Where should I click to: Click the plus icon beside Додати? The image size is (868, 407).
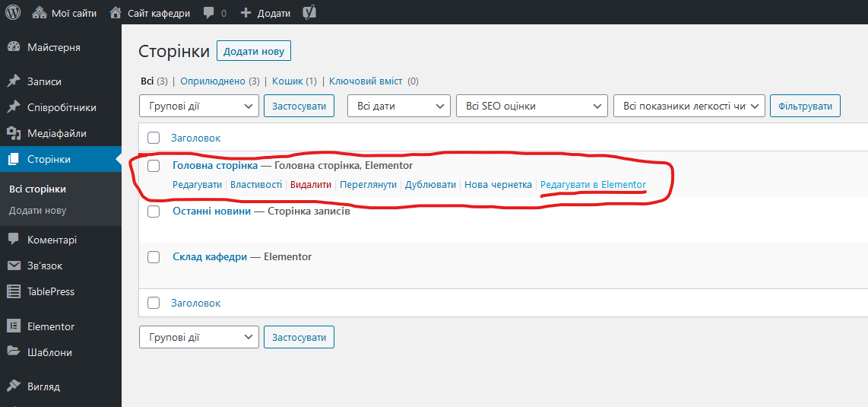[246, 13]
